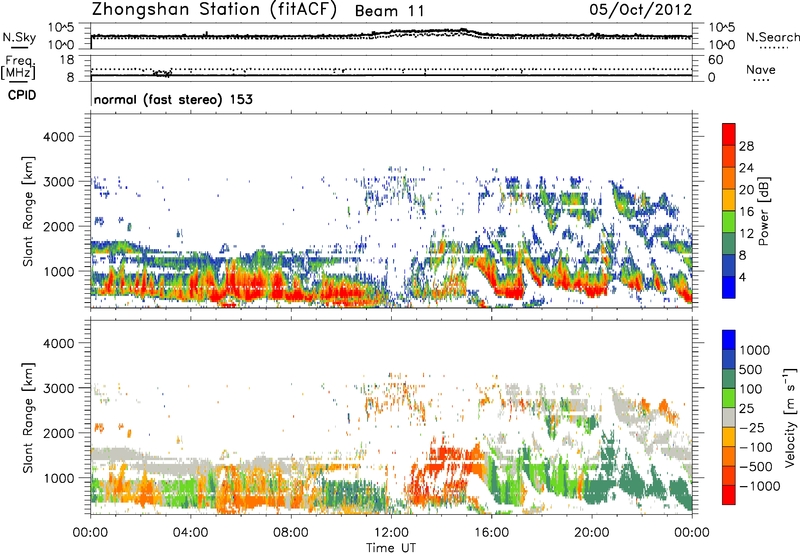Click the -500 label on velocity color bar

coord(756,467)
